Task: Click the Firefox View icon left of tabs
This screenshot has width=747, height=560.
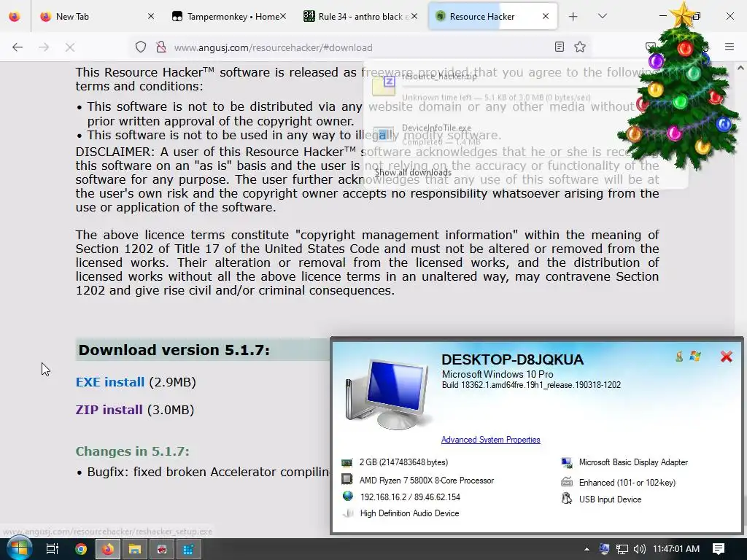Action: click(x=15, y=16)
